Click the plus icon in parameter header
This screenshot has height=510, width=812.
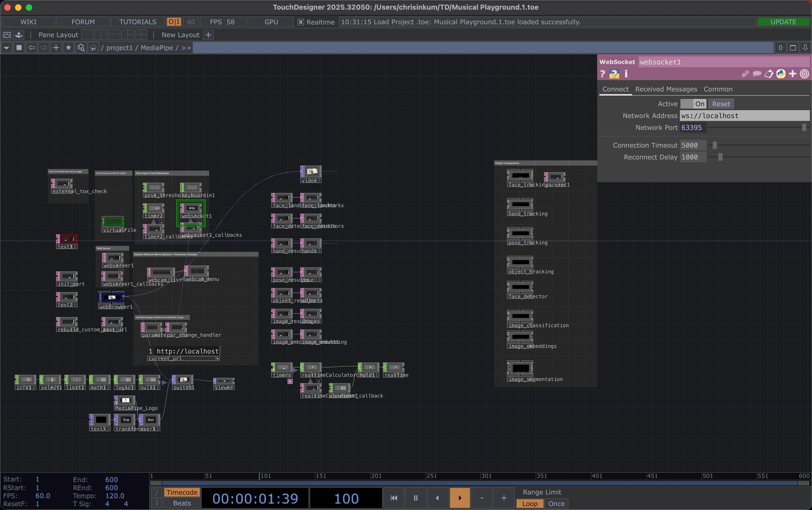point(792,74)
